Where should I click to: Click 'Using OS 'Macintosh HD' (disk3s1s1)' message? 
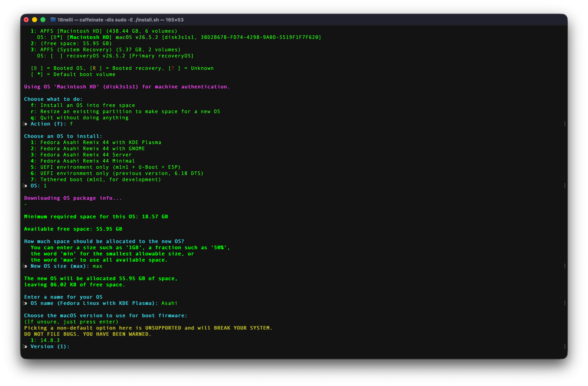(x=127, y=87)
